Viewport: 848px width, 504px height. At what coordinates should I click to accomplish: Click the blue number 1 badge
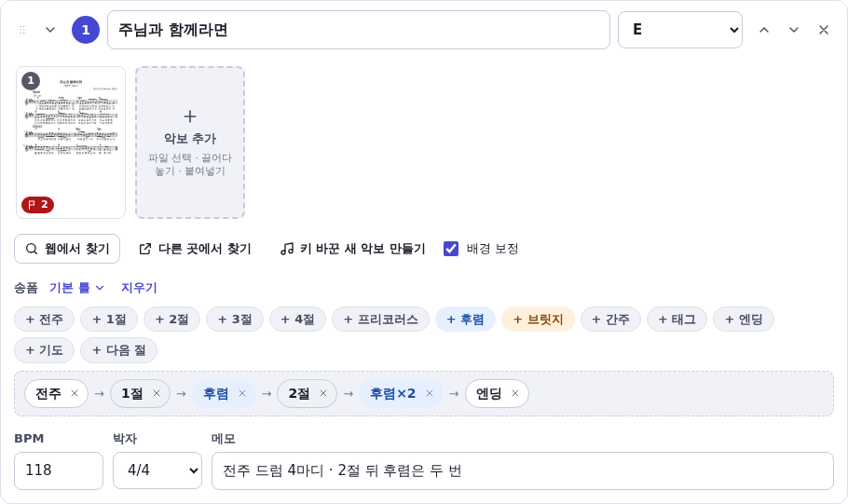click(x=86, y=30)
